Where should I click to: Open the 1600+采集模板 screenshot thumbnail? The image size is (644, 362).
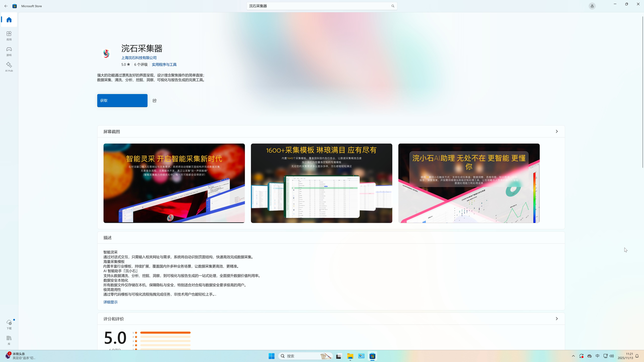[x=321, y=183]
